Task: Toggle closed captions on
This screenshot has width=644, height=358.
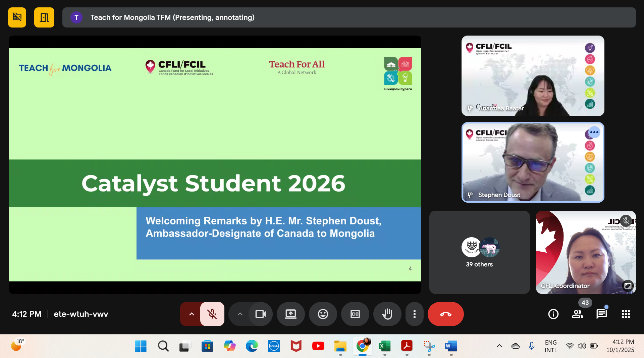Action: 355,314
